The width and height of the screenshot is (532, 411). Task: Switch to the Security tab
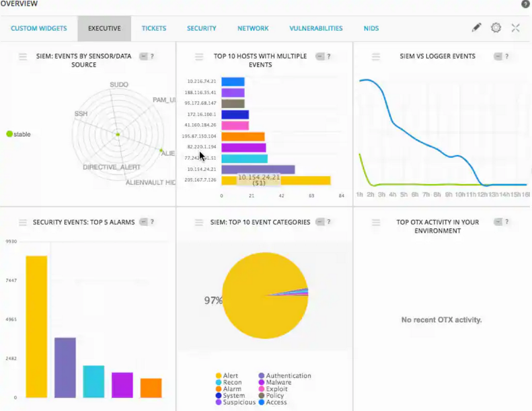click(202, 28)
